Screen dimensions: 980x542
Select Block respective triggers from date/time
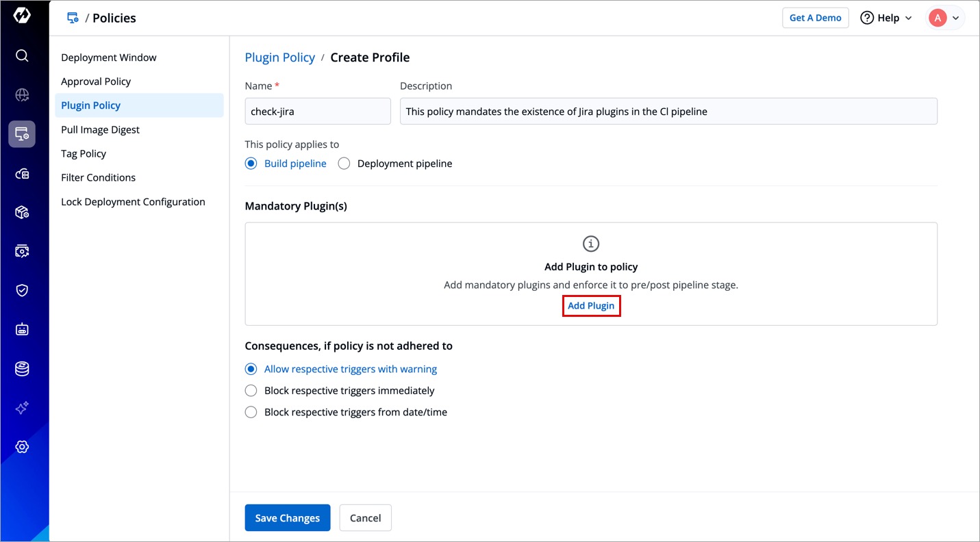pyautogui.click(x=251, y=412)
